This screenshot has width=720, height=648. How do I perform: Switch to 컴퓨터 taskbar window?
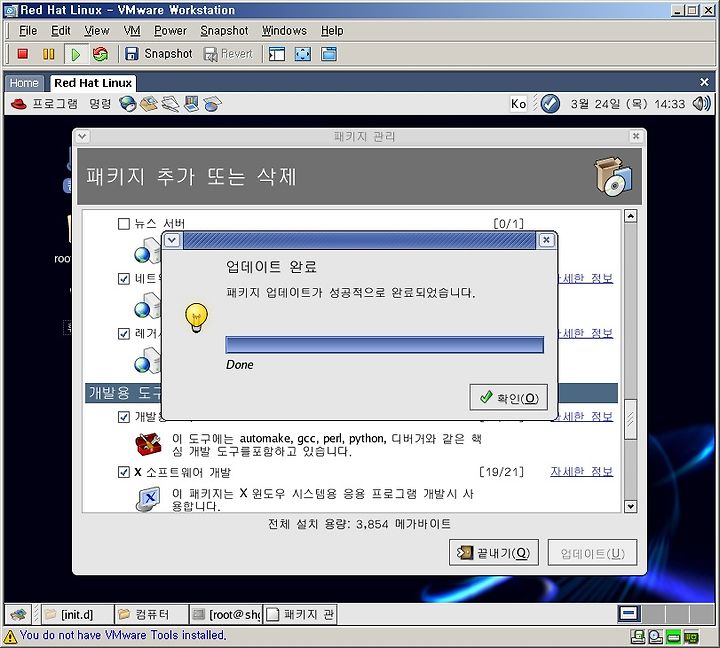(152, 614)
